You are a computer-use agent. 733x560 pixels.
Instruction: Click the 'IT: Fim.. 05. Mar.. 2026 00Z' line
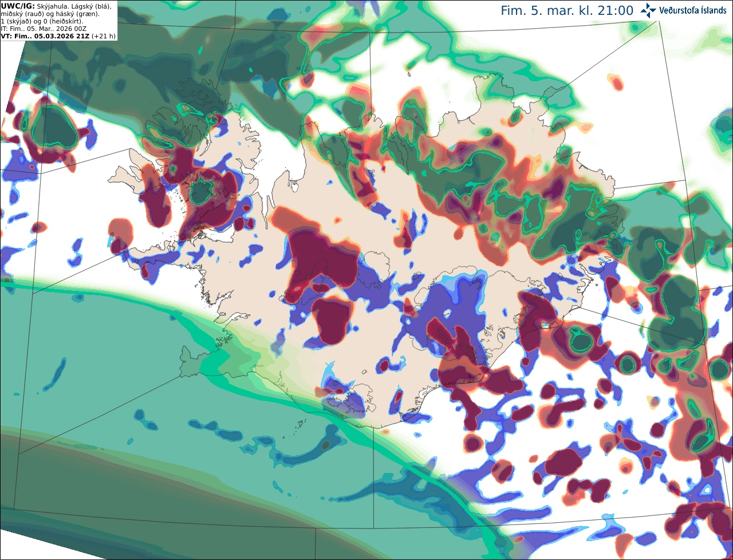(x=44, y=29)
